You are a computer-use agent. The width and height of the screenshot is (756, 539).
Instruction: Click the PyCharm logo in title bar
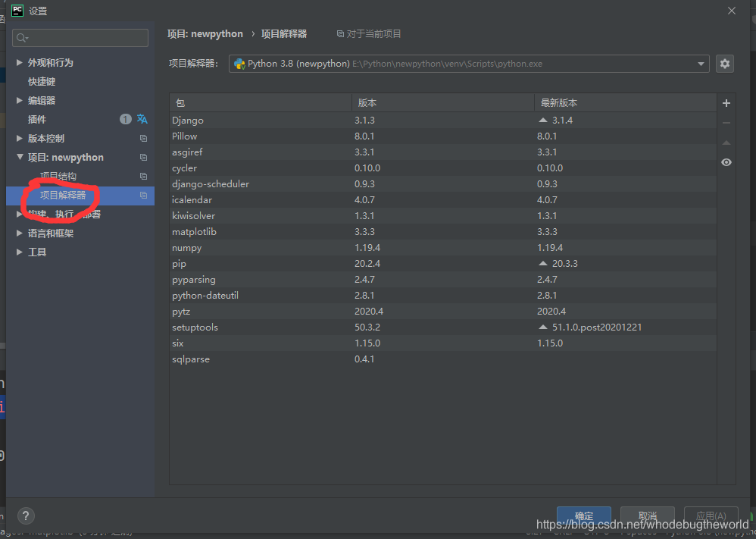coord(17,10)
